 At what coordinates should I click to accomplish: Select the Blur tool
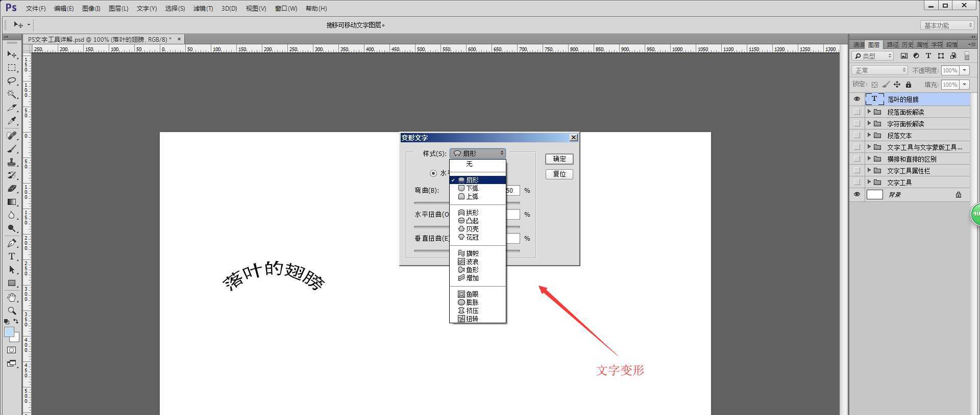coord(12,215)
